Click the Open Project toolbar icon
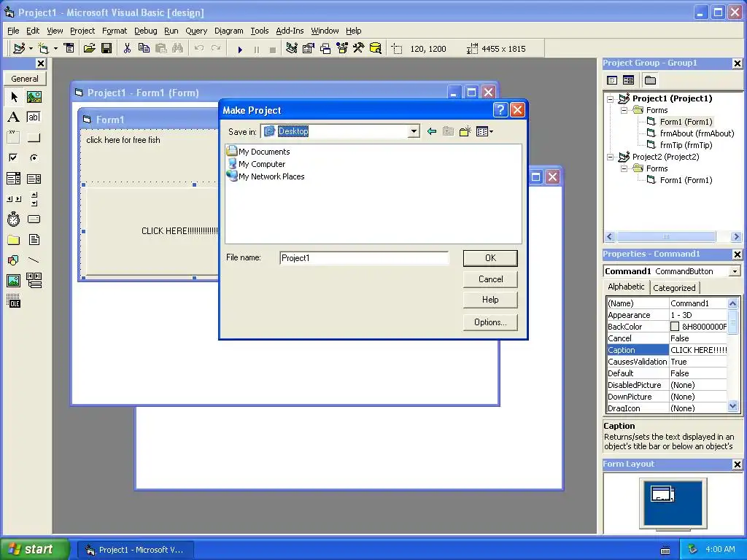Screen dimensions: 747x560 pyautogui.click(x=90, y=48)
